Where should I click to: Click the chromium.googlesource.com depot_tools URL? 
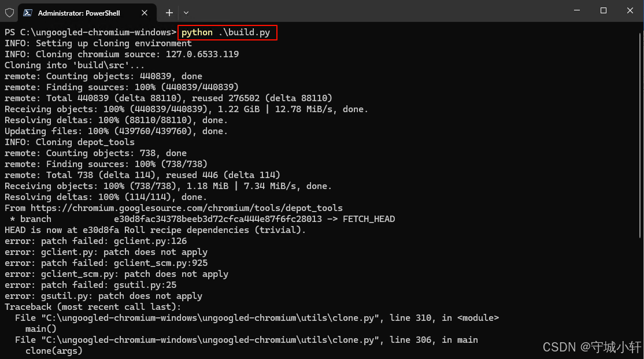[187, 208]
